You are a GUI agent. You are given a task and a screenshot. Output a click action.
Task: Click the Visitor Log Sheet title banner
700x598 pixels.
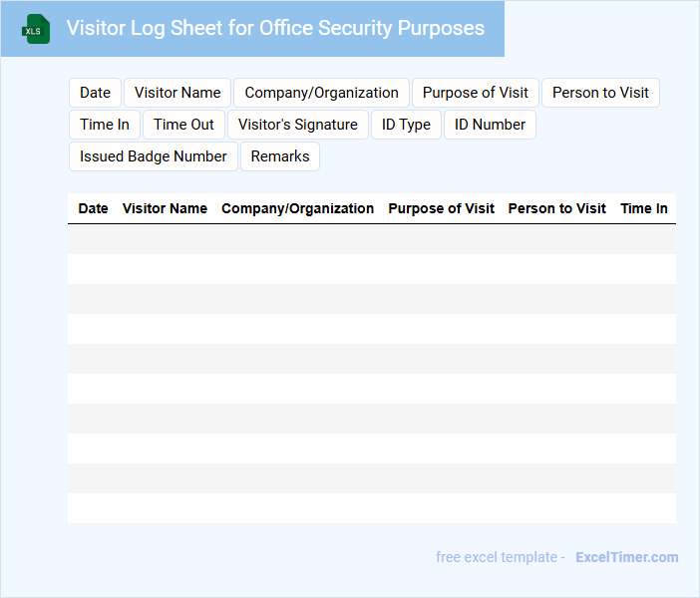coord(275,28)
